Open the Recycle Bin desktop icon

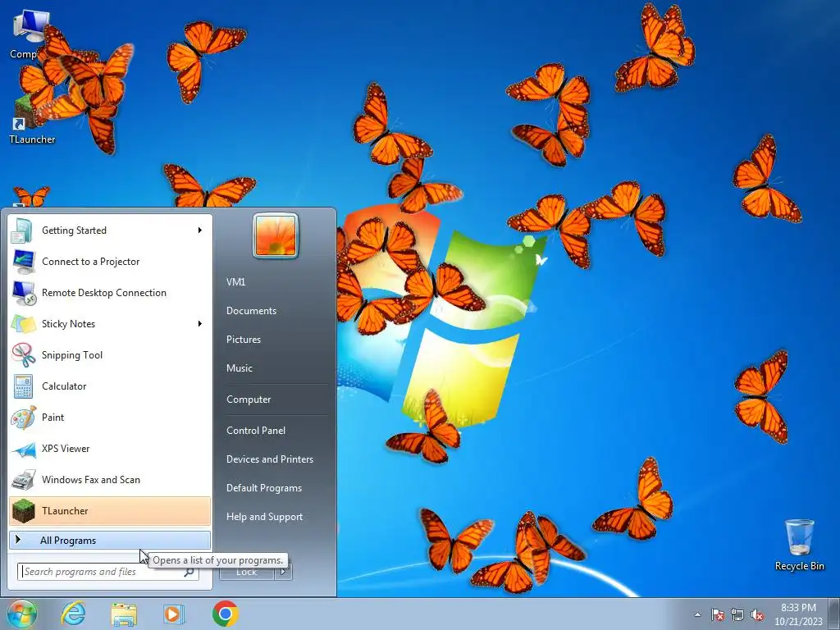coord(799,545)
